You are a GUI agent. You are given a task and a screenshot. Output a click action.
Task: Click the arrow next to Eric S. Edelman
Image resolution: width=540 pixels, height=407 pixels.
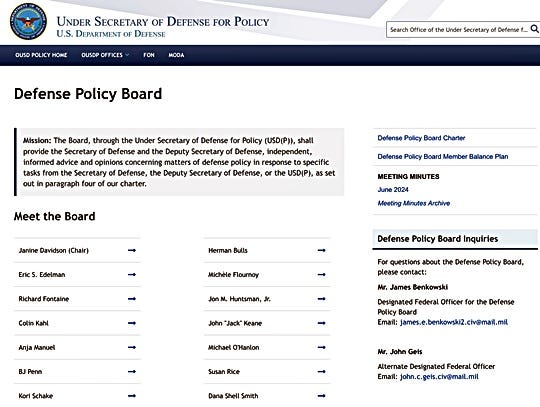point(132,274)
